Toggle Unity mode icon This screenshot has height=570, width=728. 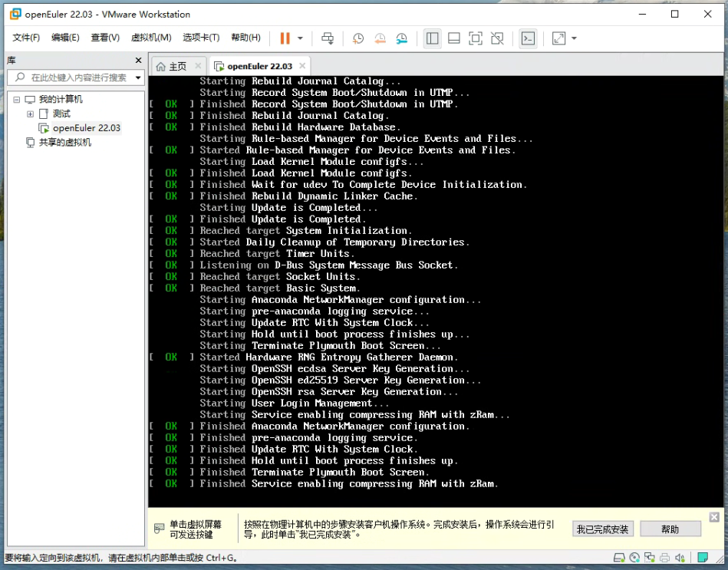497,38
